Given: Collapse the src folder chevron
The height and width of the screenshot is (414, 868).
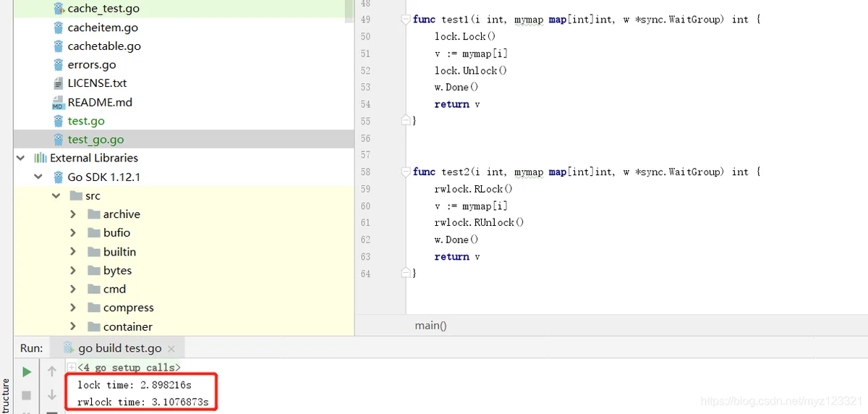Looking at the screenshot, I should point(56,195).
